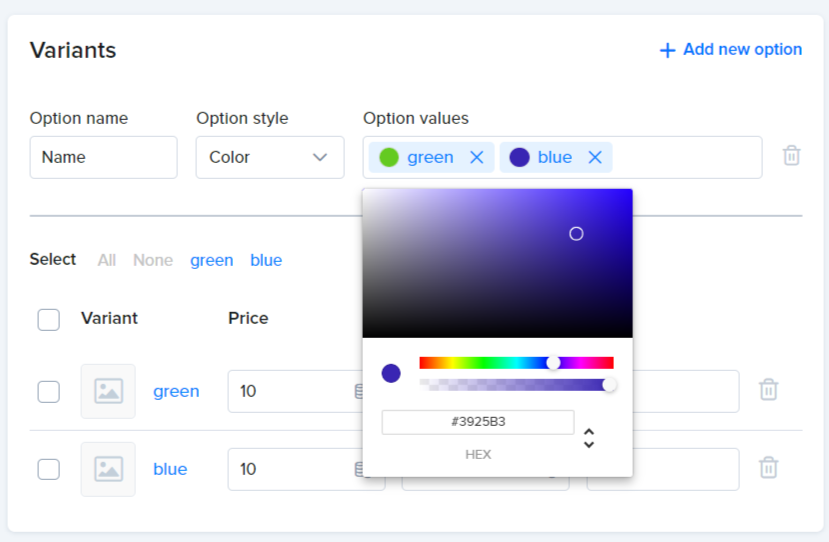
Task: Toggle color format with HEX arrows
Action: (x=588, y=438)
